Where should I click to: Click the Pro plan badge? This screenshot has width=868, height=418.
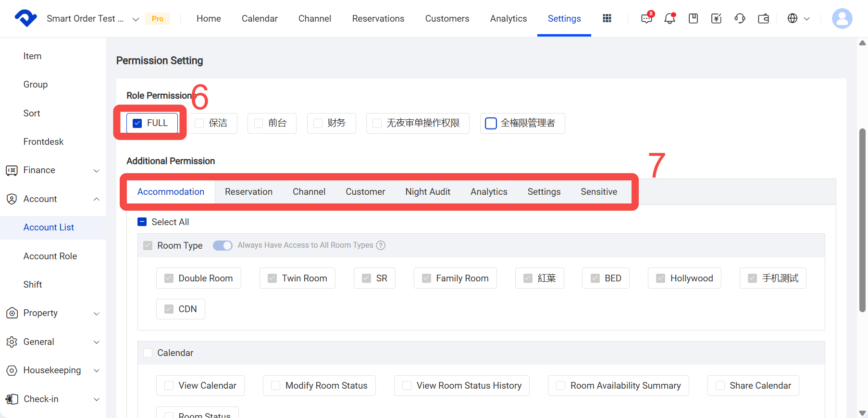[x=158, y=19]
